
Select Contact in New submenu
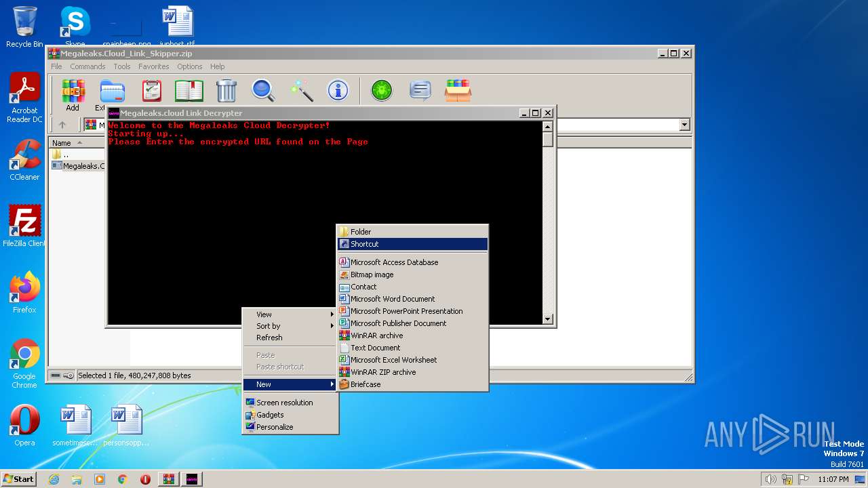[412, 287]
